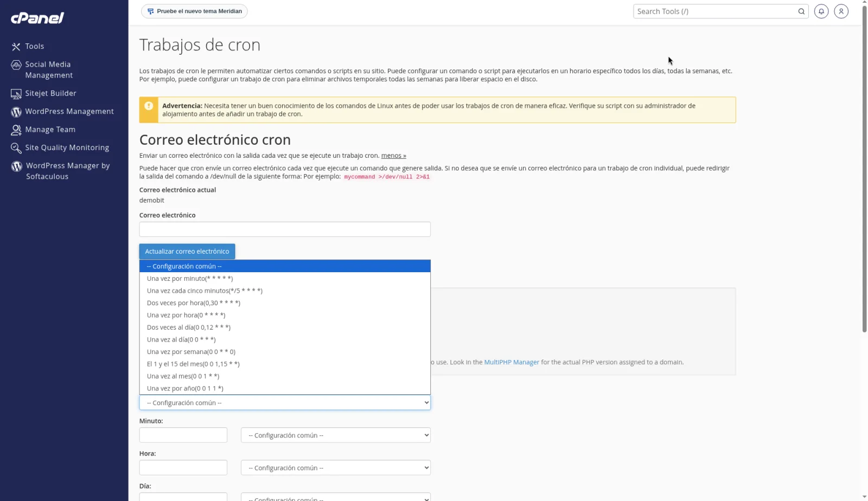
Task: Open Manage Team sidebar icon
Action: coord(16,130)
